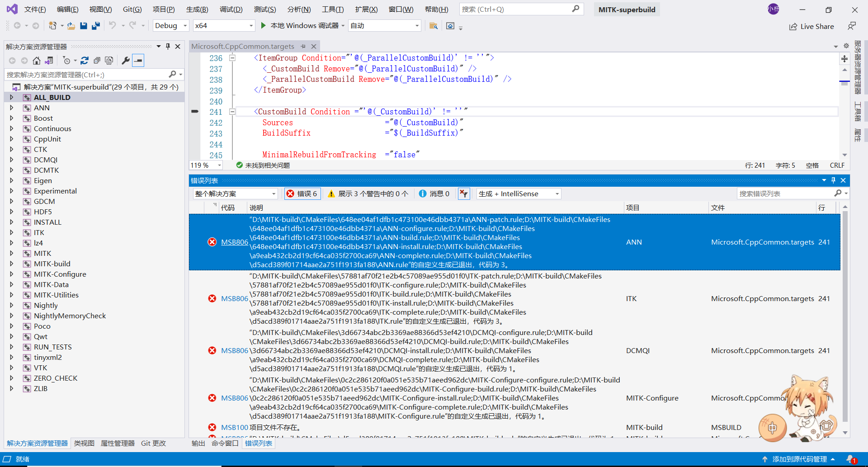Open the 自动 debug type dropdown
Screen dimensions: 868x467
(385, 26)
